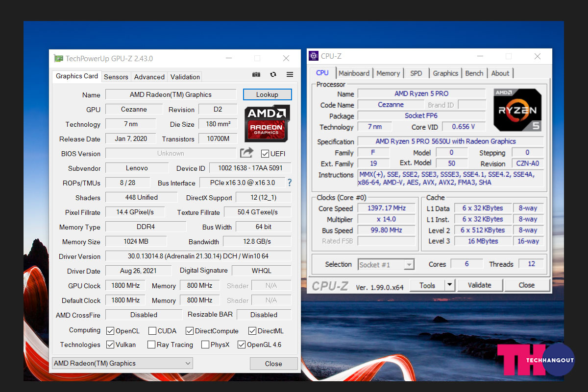588x392 pixels.
Task: Click the Shaders value 448 Unified
Action: click(x=141, y=197)
